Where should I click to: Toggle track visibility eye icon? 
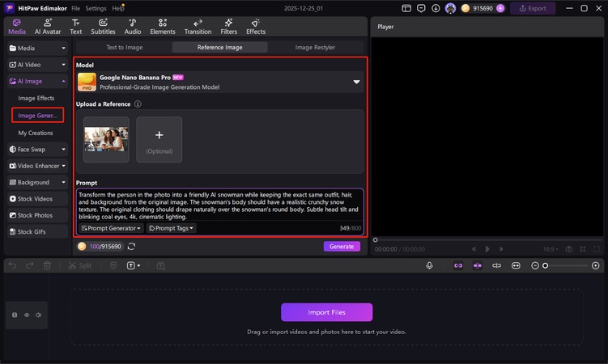click(27, 315)
